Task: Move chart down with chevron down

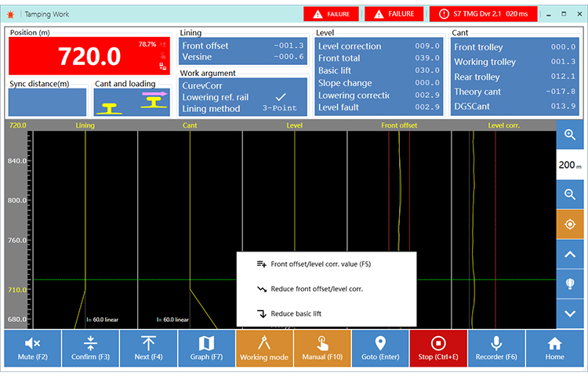Action: (570, 314)
